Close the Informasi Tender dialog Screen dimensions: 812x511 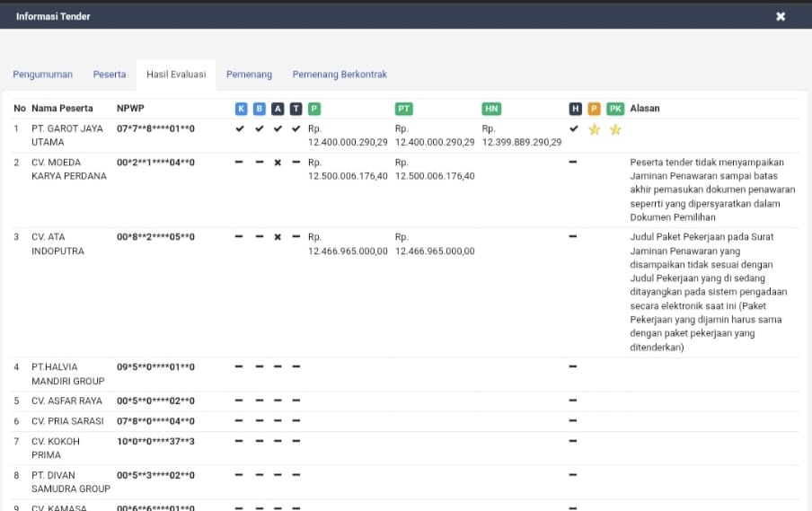click(781, 16)
